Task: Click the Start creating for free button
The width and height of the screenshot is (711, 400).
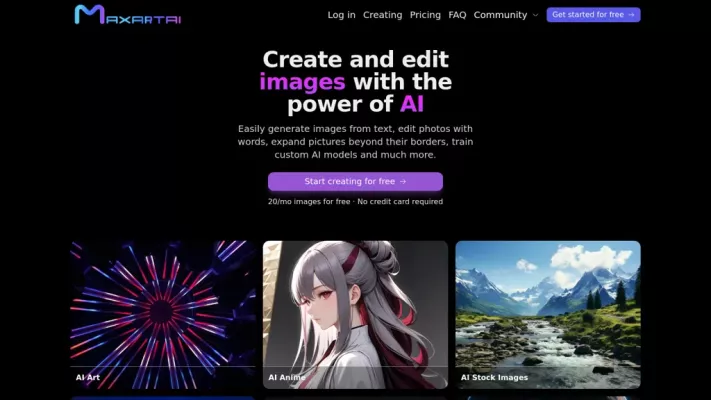Action: coord(355,182)
